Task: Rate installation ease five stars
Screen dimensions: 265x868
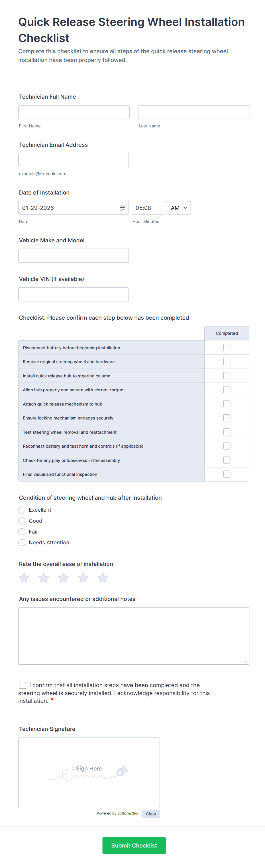Action: click(x=103, y=578)
